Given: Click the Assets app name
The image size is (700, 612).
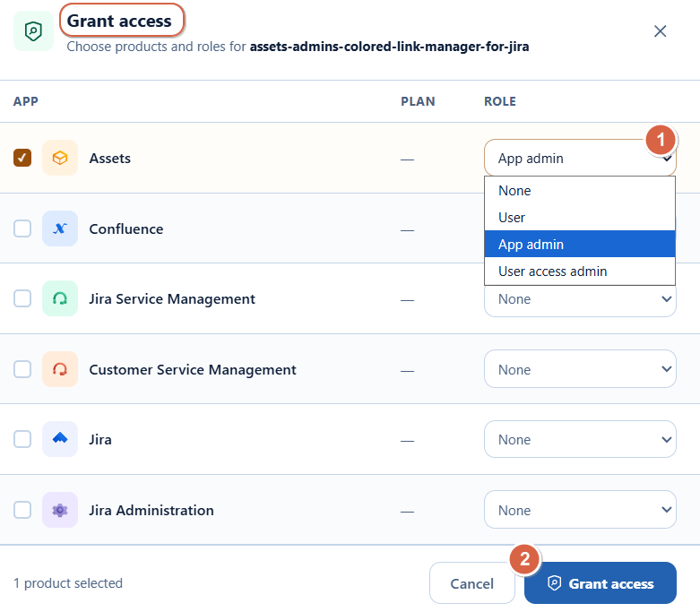Looking at the screenshot, I should pos(110,159).
